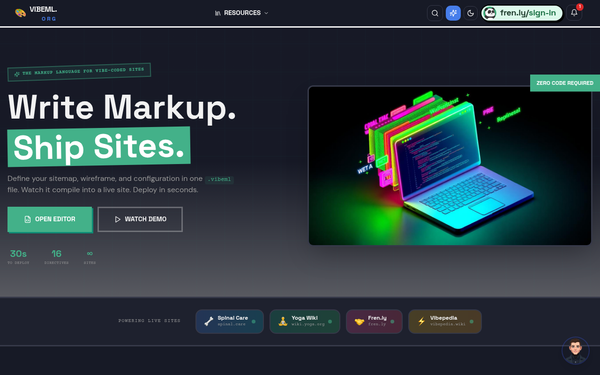Click the VibeML palette logo icon

point(20,13)
